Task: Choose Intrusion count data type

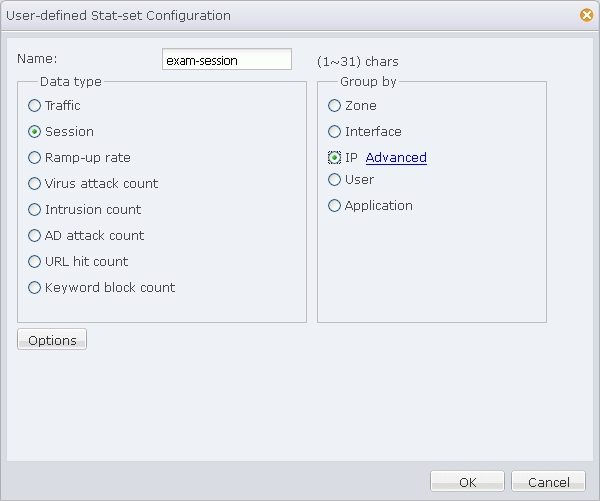Action: pyautogui.click(x=35, y=209)
